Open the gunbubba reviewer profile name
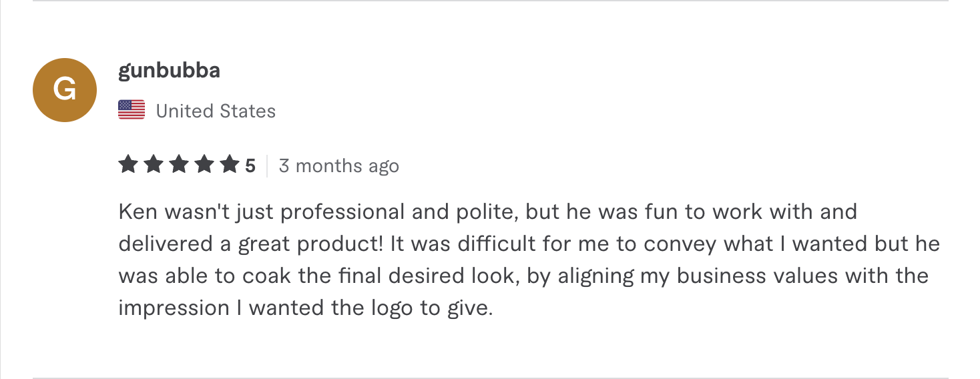Image resolution: width=980 pixels, height=379 pixels. (169, 71)
